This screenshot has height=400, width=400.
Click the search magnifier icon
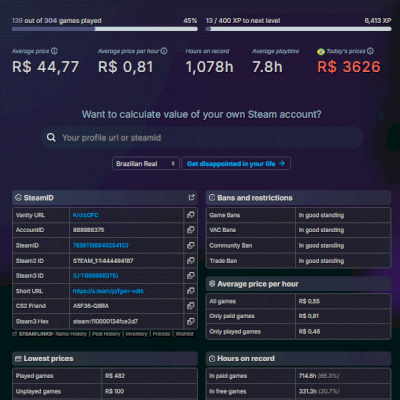51,137
